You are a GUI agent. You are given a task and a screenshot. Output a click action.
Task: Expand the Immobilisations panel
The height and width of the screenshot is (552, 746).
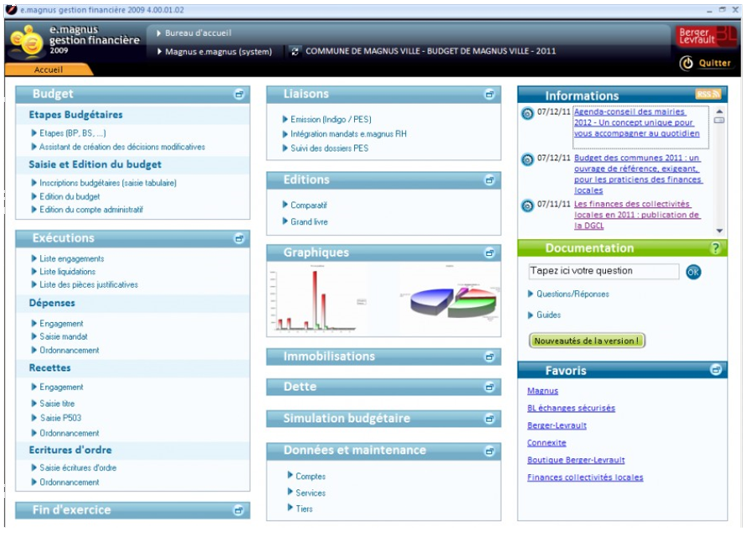coord(490,357)
